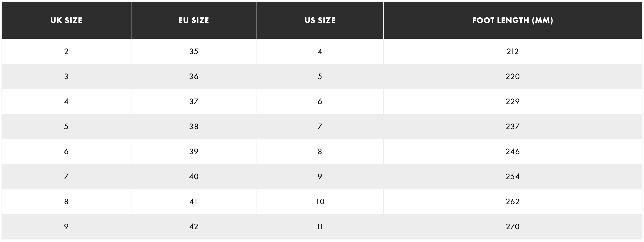Image resolution: width=644 pixels, height=242 pixels.
Task: Click foot length 237 value
Action: 513,127
